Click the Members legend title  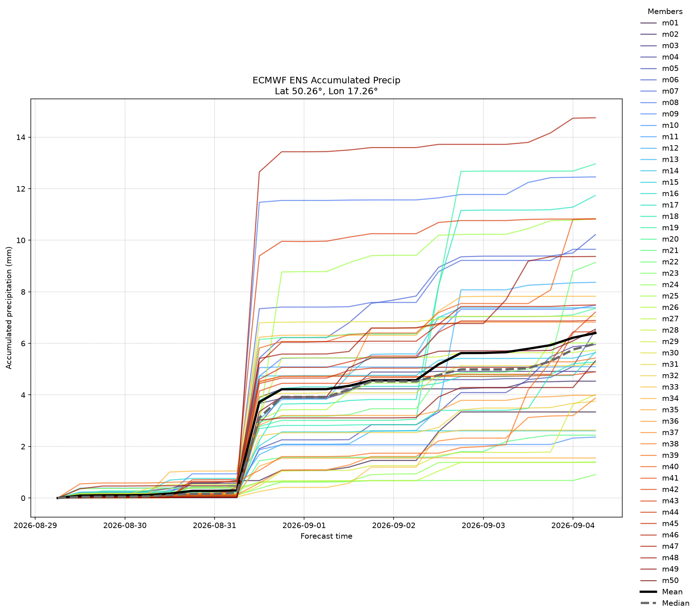[x=665, y=12]
